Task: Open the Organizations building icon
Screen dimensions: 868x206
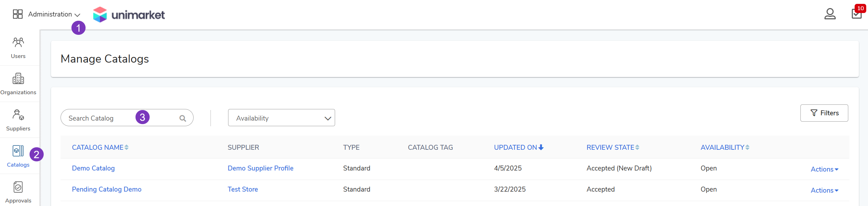Action: pyautogui.click(x=18, y=78)
